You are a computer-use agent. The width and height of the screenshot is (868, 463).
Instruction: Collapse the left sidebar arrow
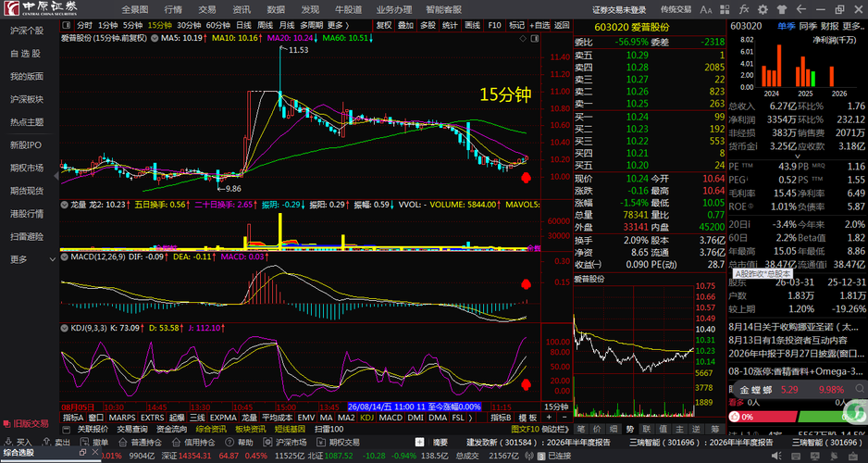(56, 176)
